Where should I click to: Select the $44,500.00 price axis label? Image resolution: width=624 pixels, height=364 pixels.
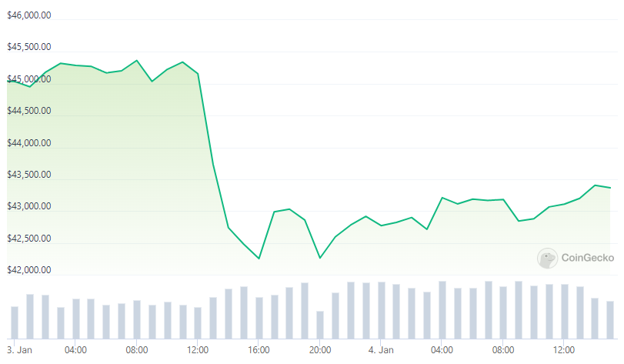point(29,111)
